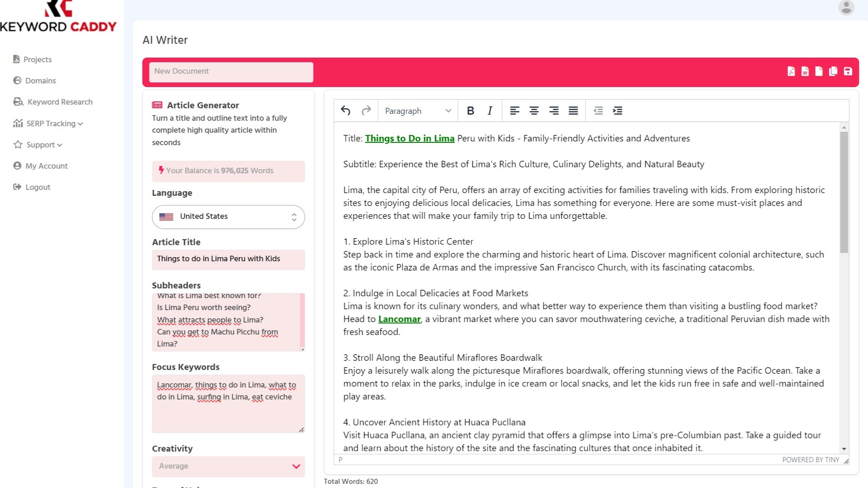Viewport: 868px width, 488px height.
Task: Click the blank file icon in header bar
Action: click(819, 71)
